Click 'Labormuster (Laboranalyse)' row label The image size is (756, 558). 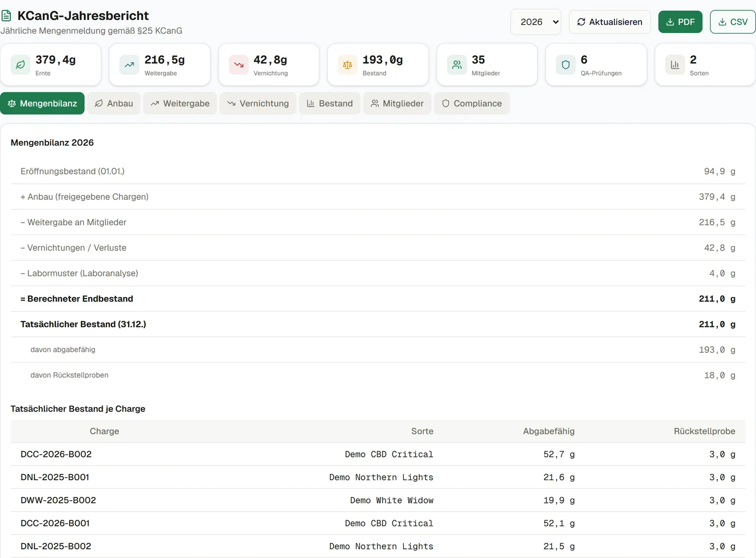pos(79,273)
